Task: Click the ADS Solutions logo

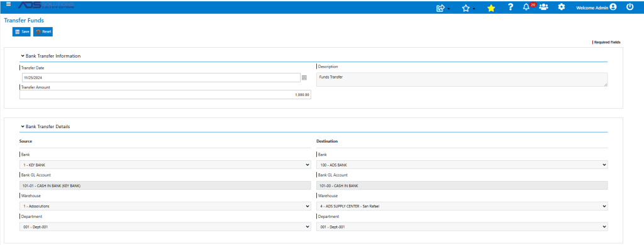Action: coord(46,6)
